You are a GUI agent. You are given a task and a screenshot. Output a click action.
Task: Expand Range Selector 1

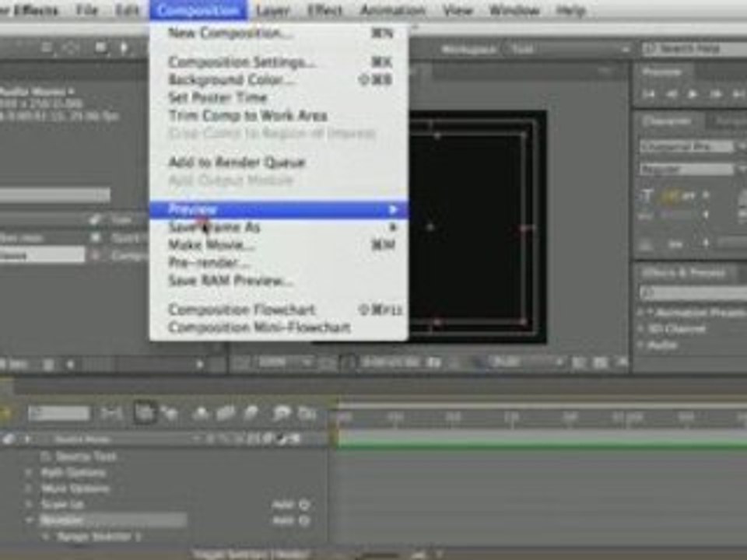click(46, 537)
